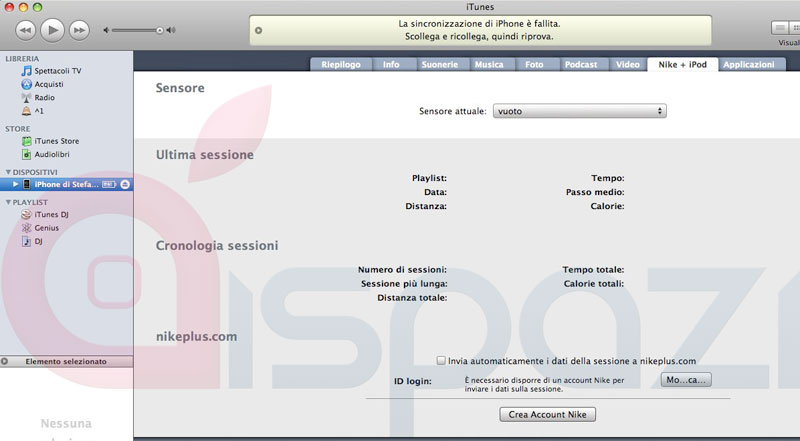Open the Suonerie tab

click(x=440, y=64)
